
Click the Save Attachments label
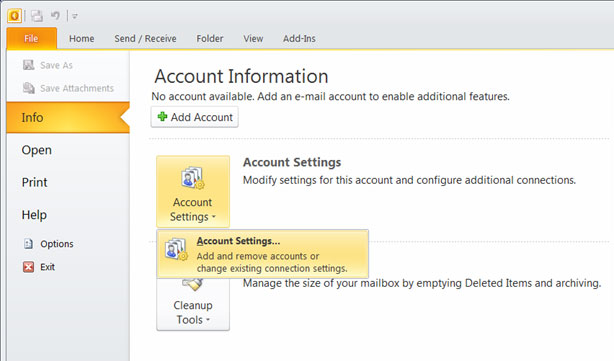point(77,88)
